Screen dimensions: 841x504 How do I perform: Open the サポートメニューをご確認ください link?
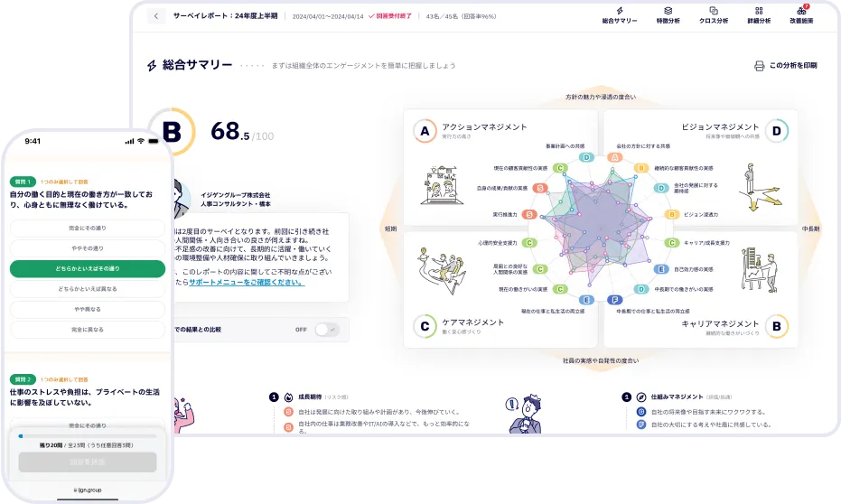click(247, 282)
